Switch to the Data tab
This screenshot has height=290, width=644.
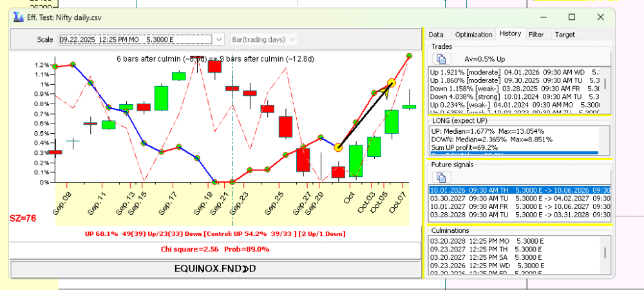click(x=436, y=35)
